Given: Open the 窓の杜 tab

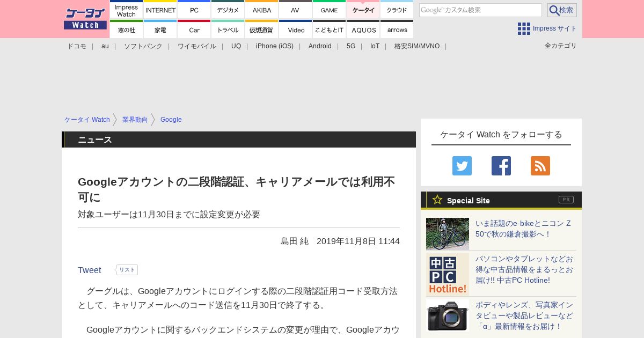Looking at the screenshot, I should click(x=127, y=30).
